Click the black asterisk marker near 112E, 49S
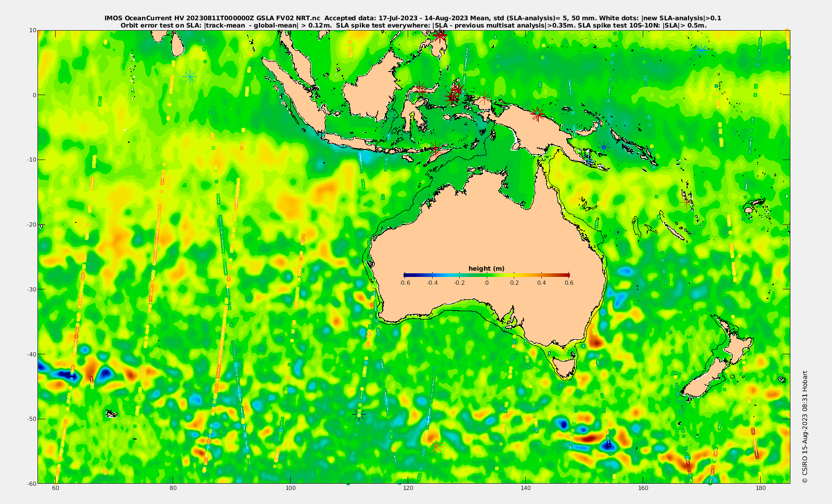Image resolution: width=832 pixels, height=504 pixels. [359, 414]
